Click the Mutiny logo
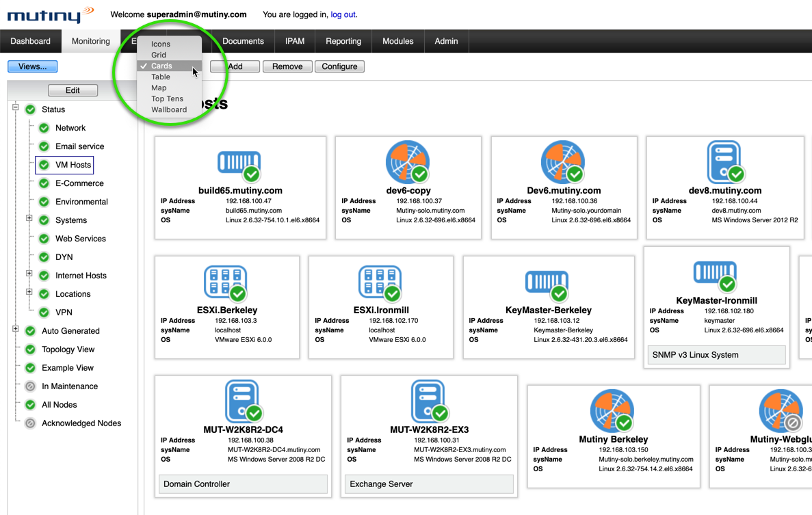 point(50,14)
